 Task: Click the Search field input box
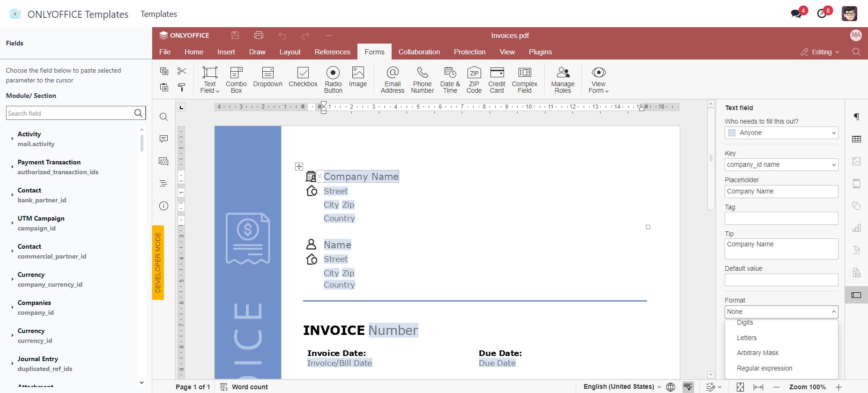(x=70, y=113)
